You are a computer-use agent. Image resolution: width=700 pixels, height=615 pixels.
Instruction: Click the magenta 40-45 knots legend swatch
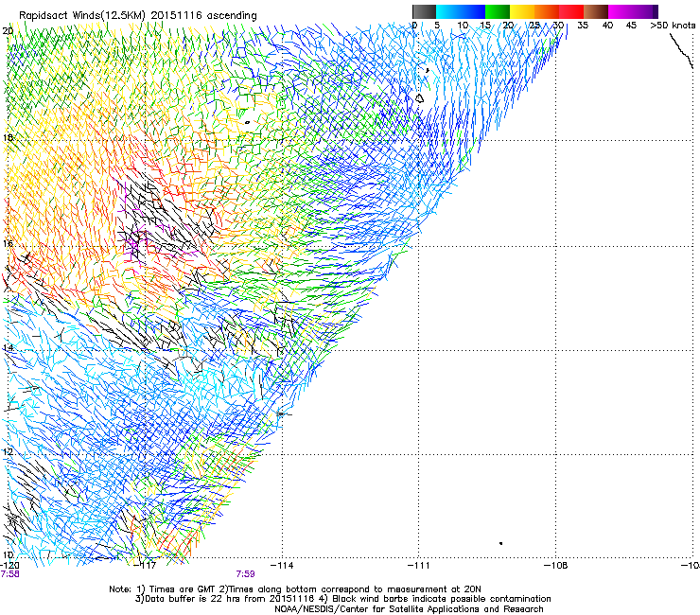click(621, 11)
